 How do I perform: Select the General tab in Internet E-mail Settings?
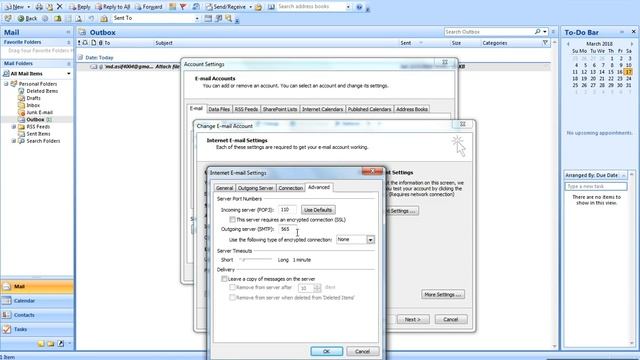point(224,188)
